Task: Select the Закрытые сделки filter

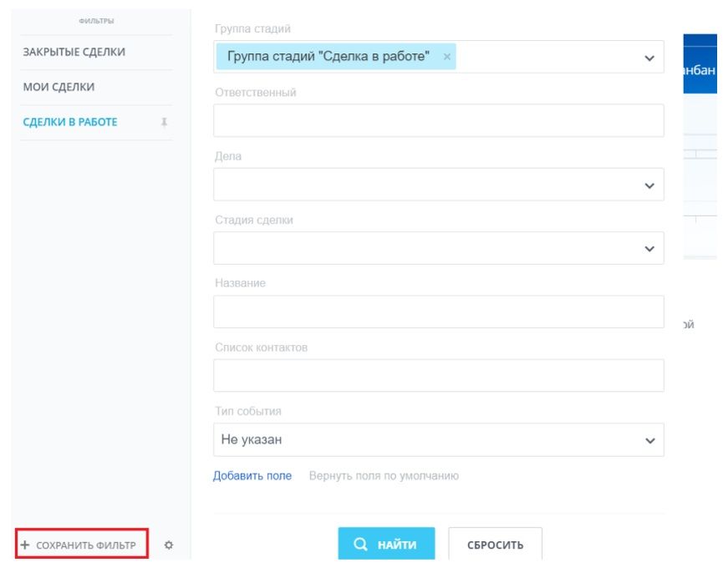Action: (74, 52)
